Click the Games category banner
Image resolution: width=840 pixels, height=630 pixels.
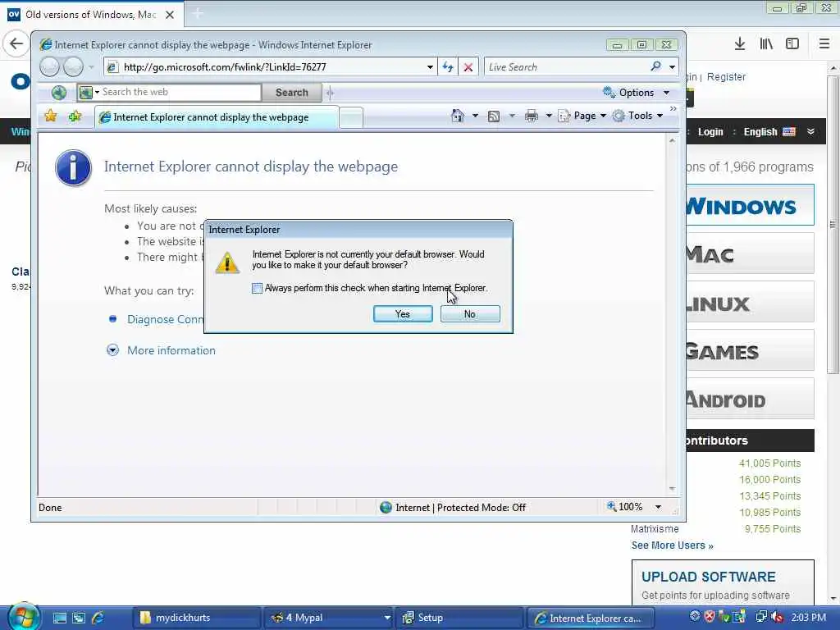pos(750,350)
